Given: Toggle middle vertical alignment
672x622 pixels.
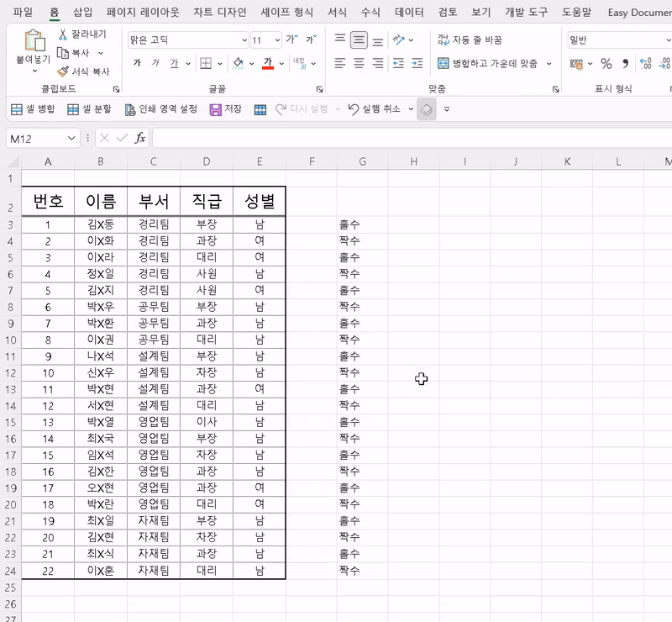Looking at the screenshot, I should 359,40.
